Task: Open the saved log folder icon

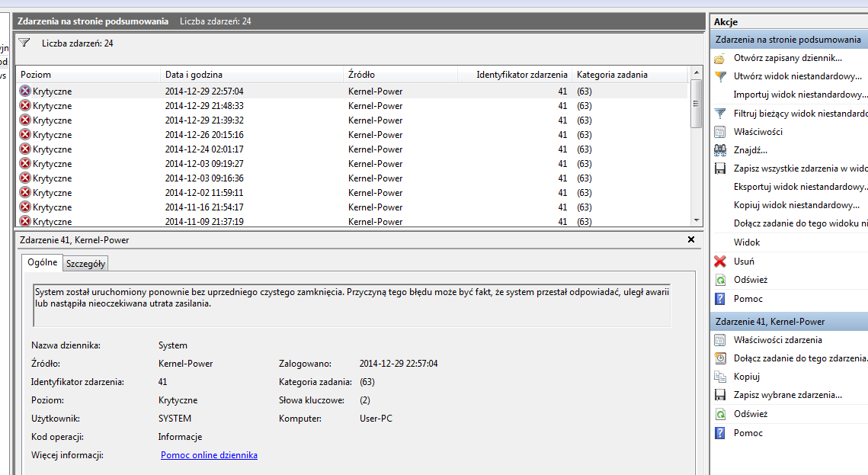Action: click(x=719, y=58)
